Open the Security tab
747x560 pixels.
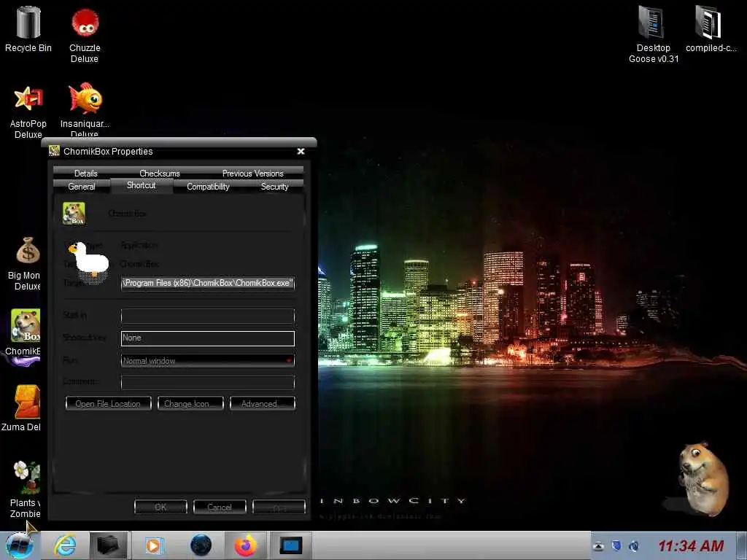click(x=274, y=187)
